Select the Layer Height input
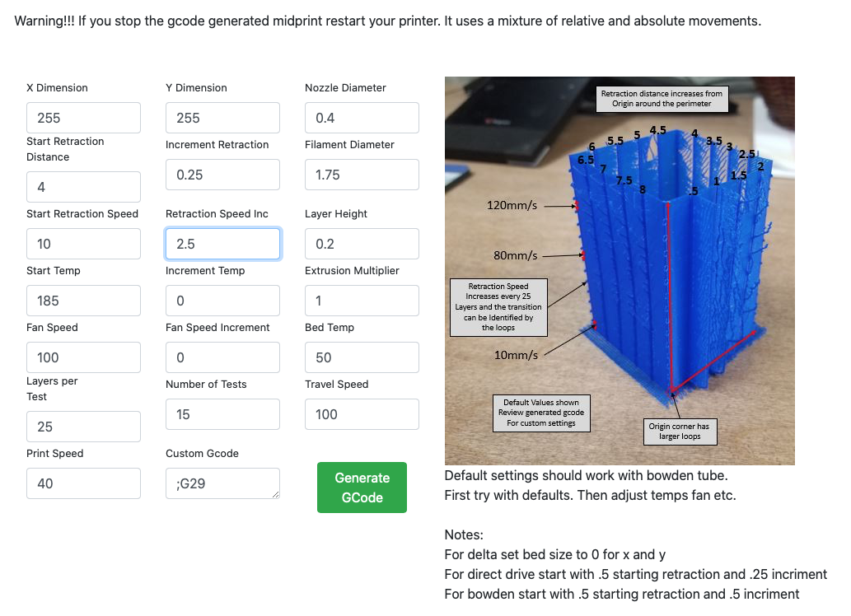The image size is (851, 616). (x=362, y=244)
